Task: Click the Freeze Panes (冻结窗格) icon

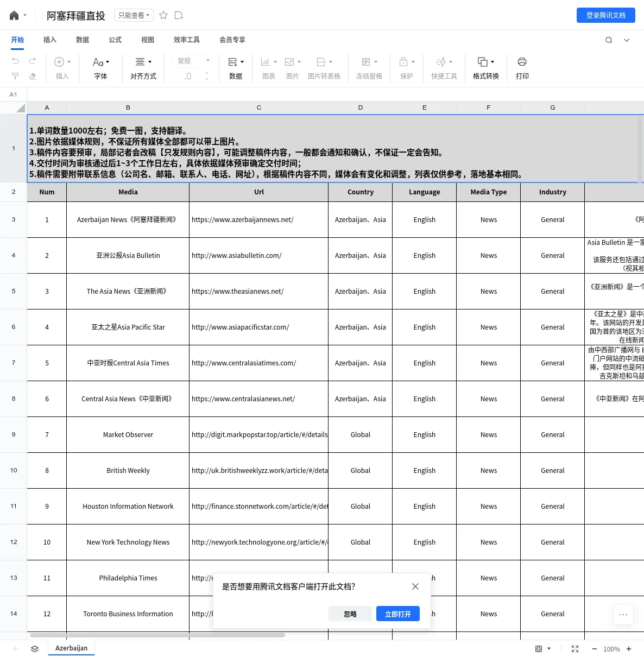Action: (366, 62)
